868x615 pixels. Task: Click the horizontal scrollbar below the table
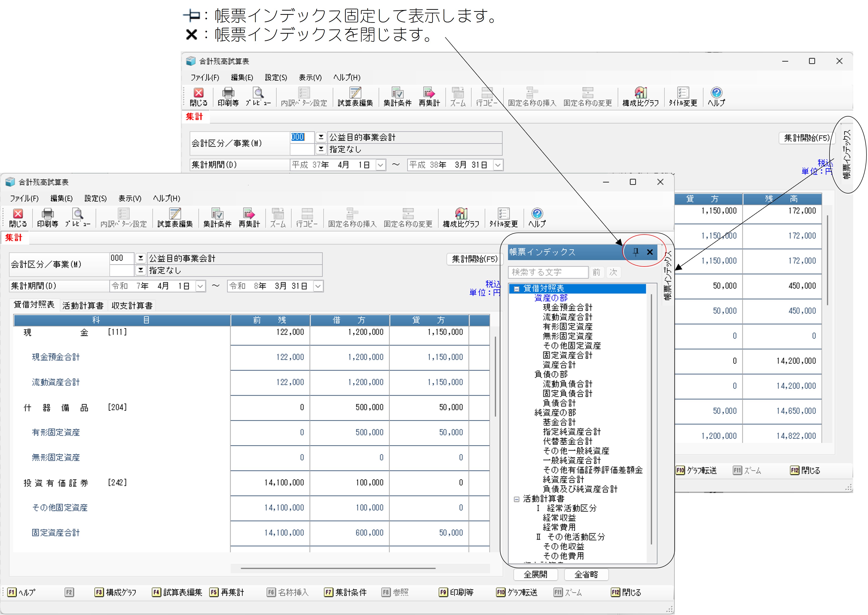pyautogui.click(x=338, y=568)
